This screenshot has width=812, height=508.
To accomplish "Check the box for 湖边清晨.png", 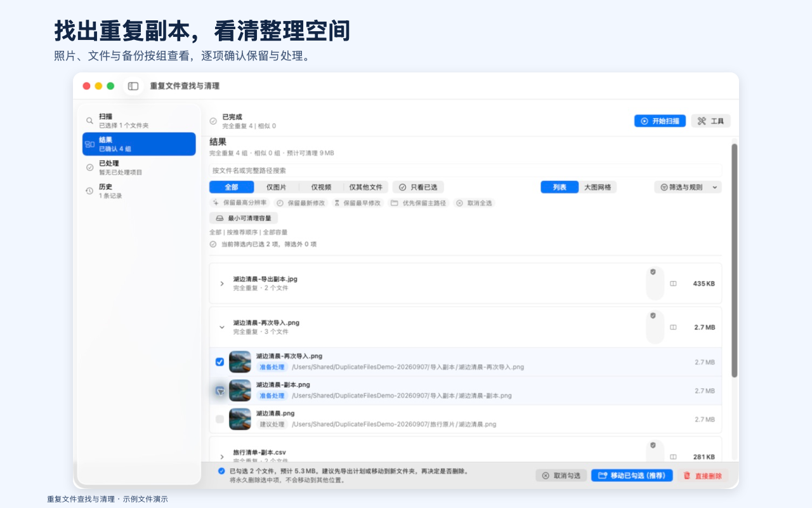I will coord(219,419).
